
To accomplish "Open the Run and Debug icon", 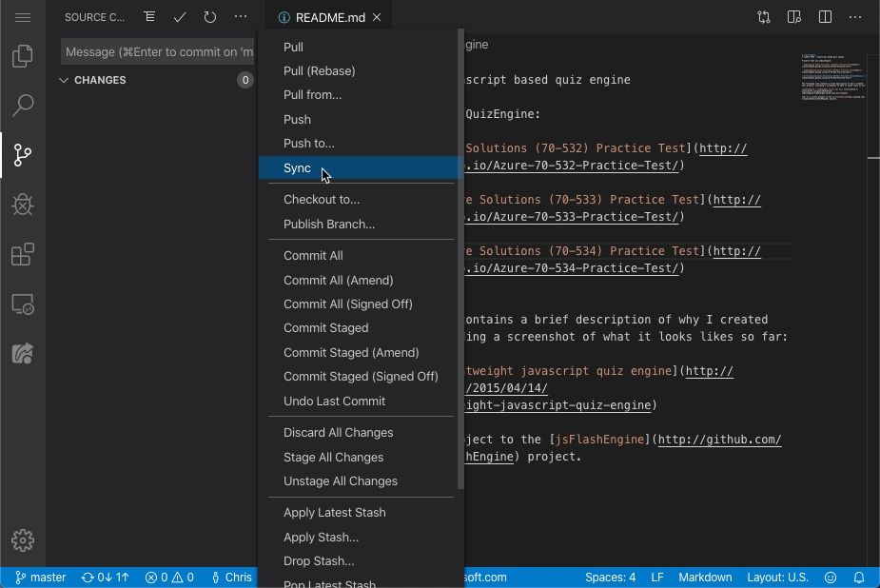I will (23, 205).
